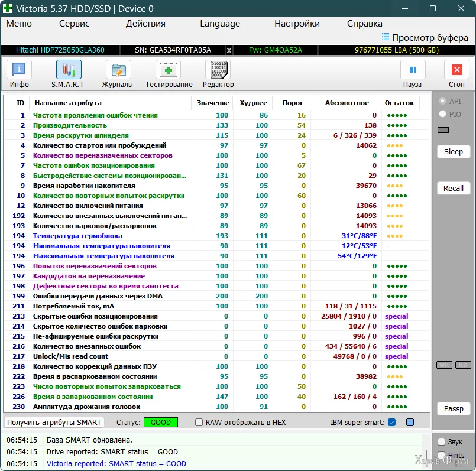
Task: Click the Получить атрибуты SMART button
Action: 54,423
